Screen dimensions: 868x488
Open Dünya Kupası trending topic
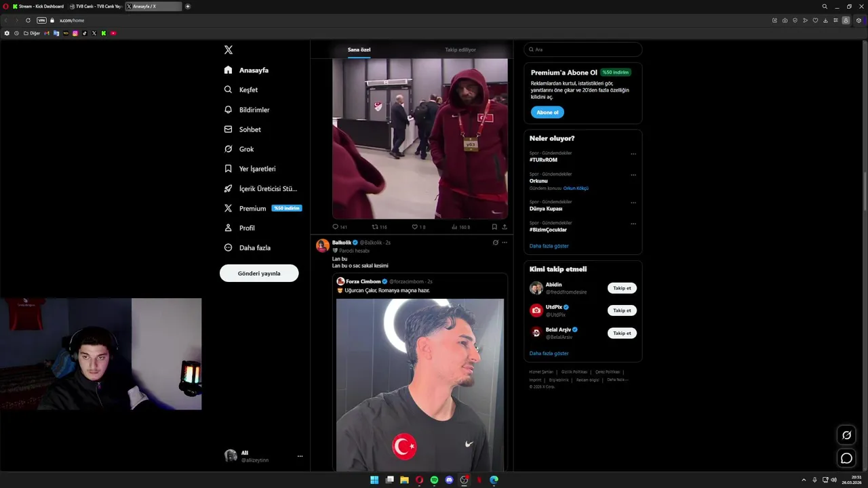point(546,209)
